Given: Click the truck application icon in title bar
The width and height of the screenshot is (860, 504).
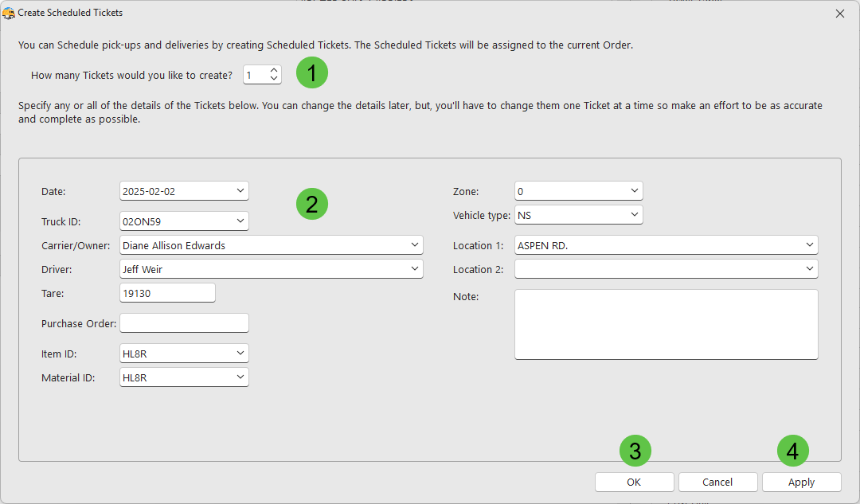Looking at the screenshot, I should point(9,14).
